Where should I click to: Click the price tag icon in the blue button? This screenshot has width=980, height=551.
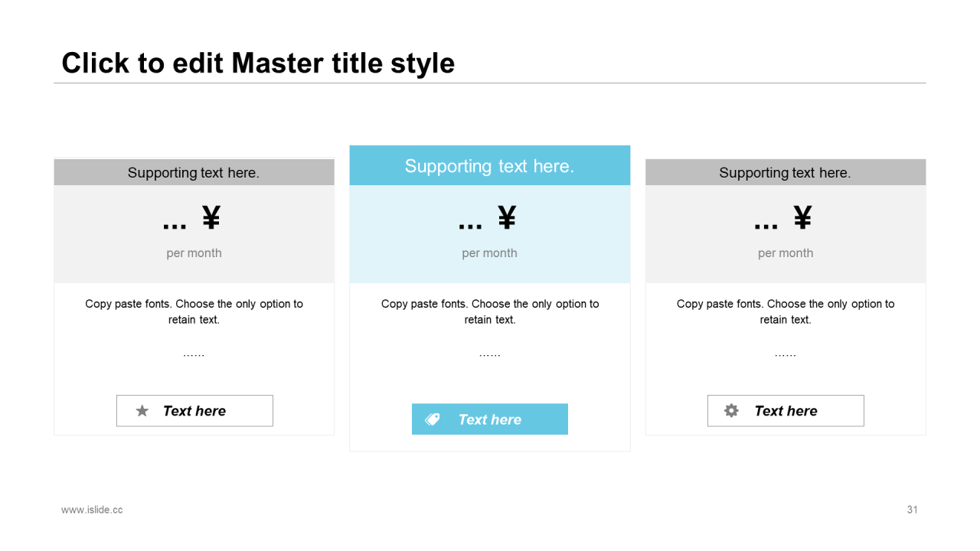coord(433,419)
